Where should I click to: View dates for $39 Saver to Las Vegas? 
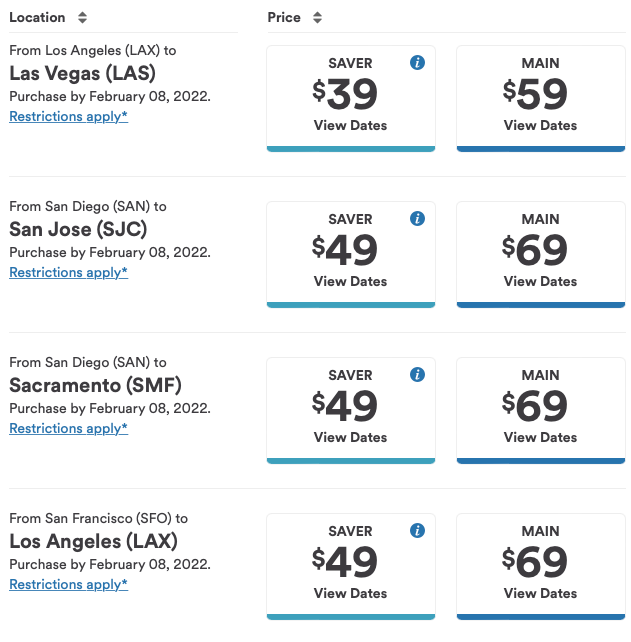coord(350,125)
